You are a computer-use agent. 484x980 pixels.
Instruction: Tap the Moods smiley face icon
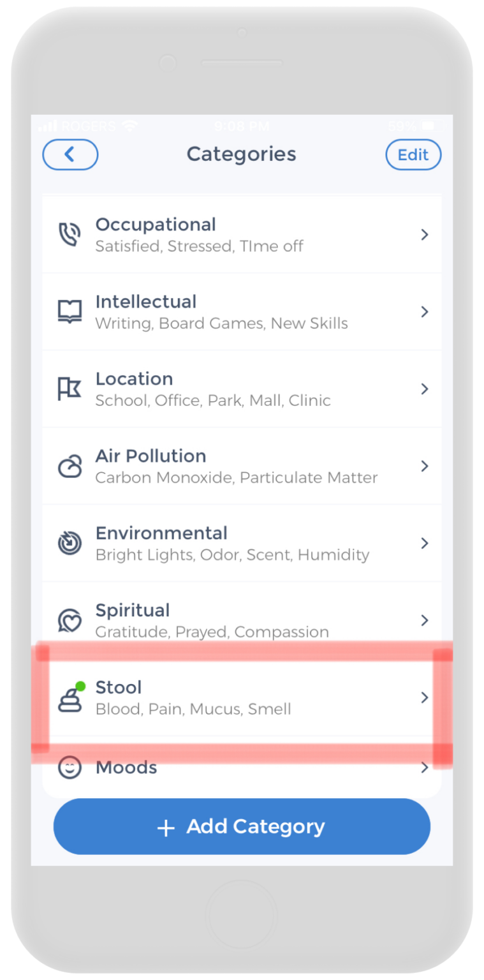pyautogui.click(x=70, y=768)
